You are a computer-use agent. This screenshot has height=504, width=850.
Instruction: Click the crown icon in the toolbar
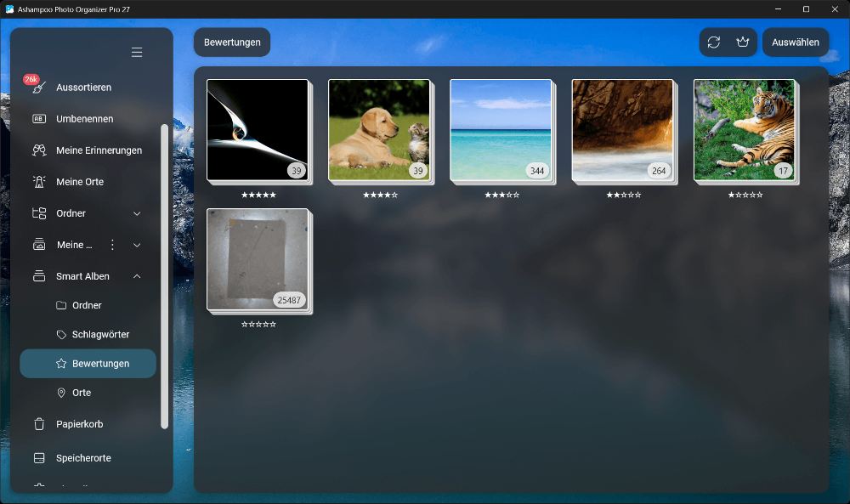pos(743,42)
